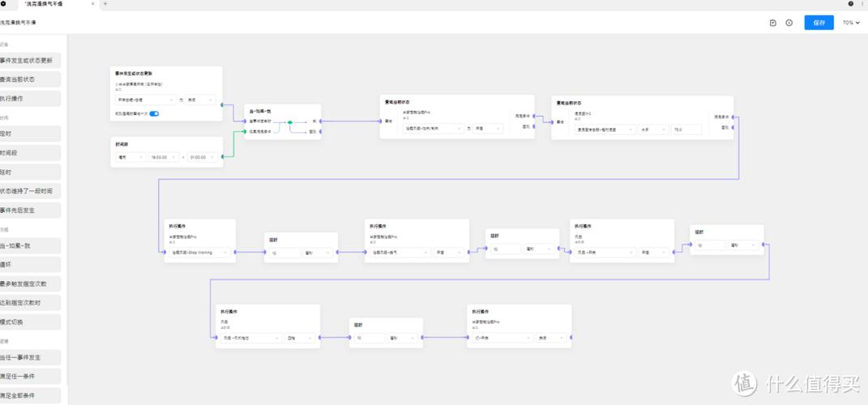The image size is (868, 405).
Task: Select 查询当前状态 in sidebar
Action: pos(30,79)
